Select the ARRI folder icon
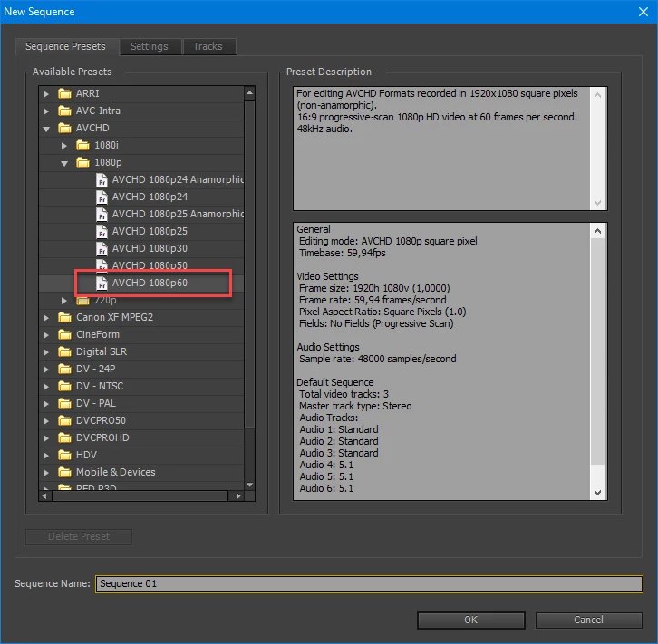This screenshot has width=658, height=644. [x=64, y=93]
